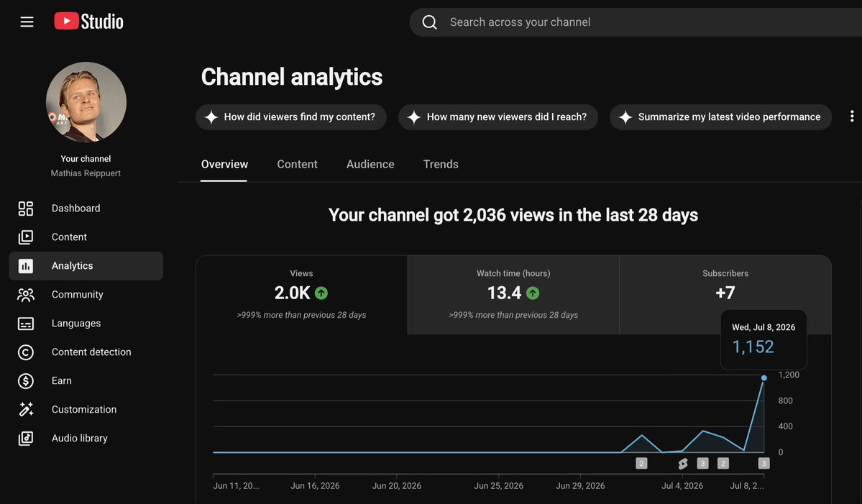
Task: Open the more options kebab menu
Action: 851,116
